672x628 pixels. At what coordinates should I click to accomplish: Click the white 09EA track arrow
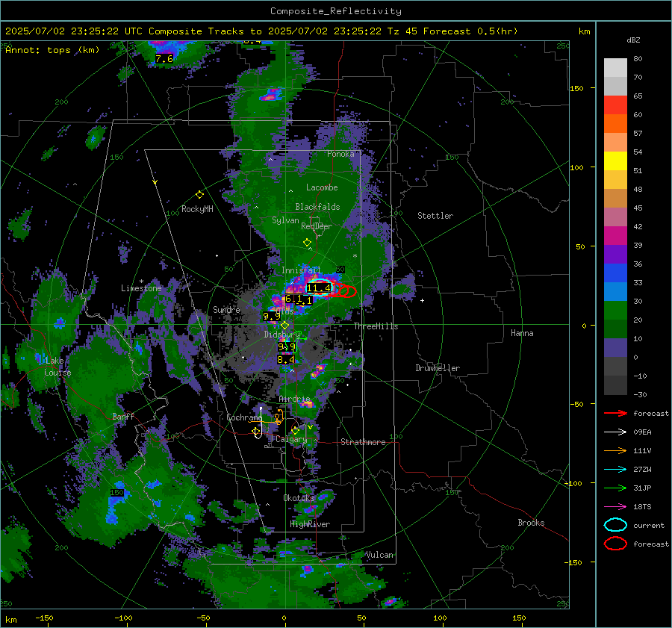pyautogui.click(x=615, y=432)
